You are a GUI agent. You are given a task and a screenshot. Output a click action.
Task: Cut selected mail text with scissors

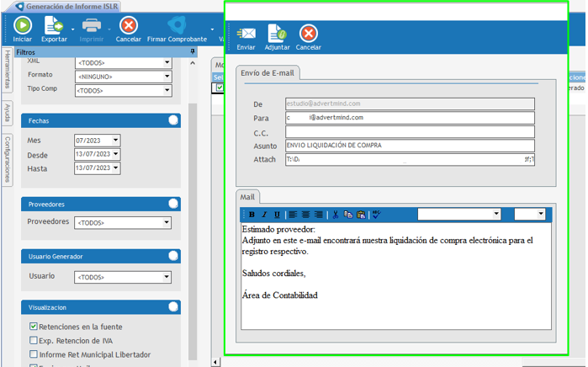336,215
